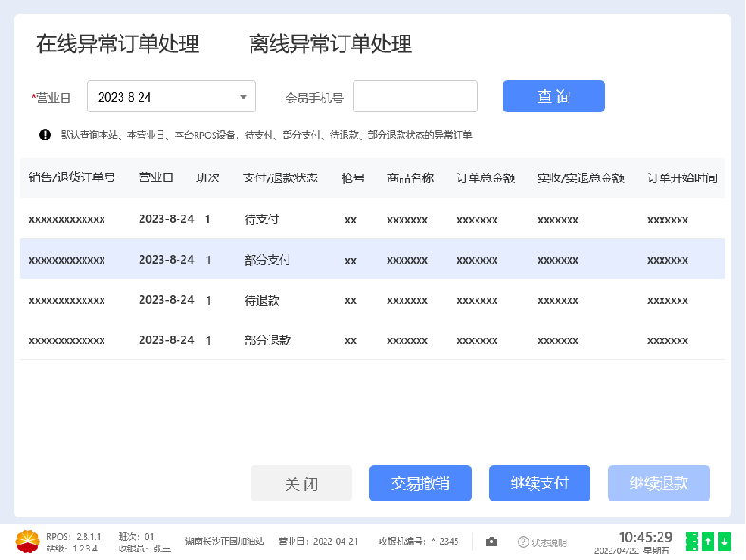Click the 继续退款 button
The width and height of the screenshot is (746, 560).
coord(659,483)
